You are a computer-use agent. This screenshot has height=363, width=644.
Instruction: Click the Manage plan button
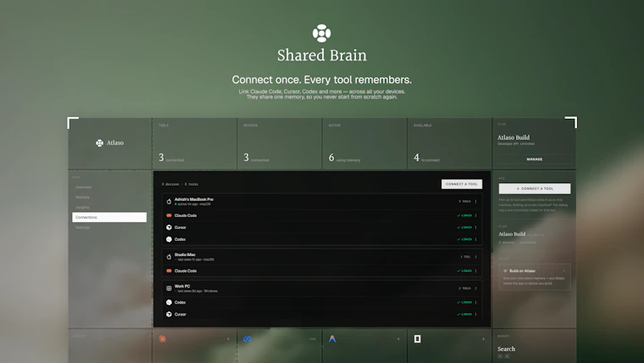pyautogui.click(x=535, y=159)
